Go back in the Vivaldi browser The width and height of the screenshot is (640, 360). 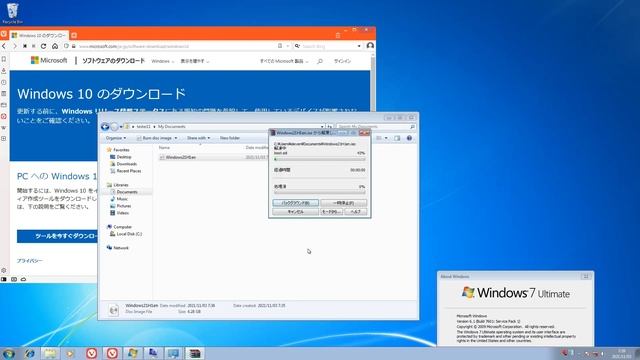tap(4, 46)
